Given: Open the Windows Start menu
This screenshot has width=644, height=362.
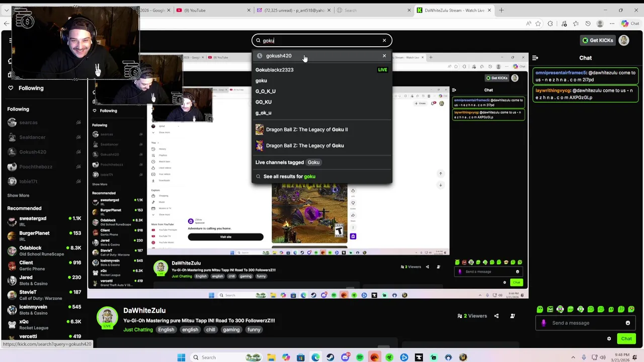Looking at the screenshot, I should tap(181, 357).
